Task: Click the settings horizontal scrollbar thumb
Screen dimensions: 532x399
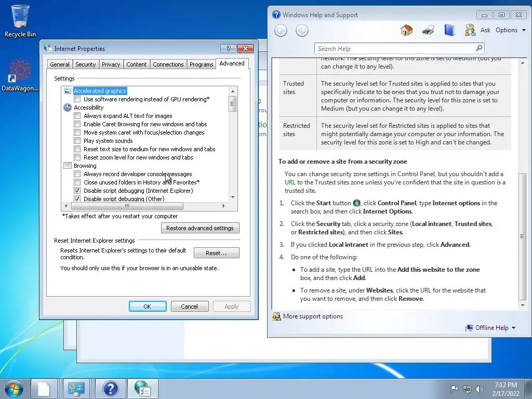Action: (127, 206)
